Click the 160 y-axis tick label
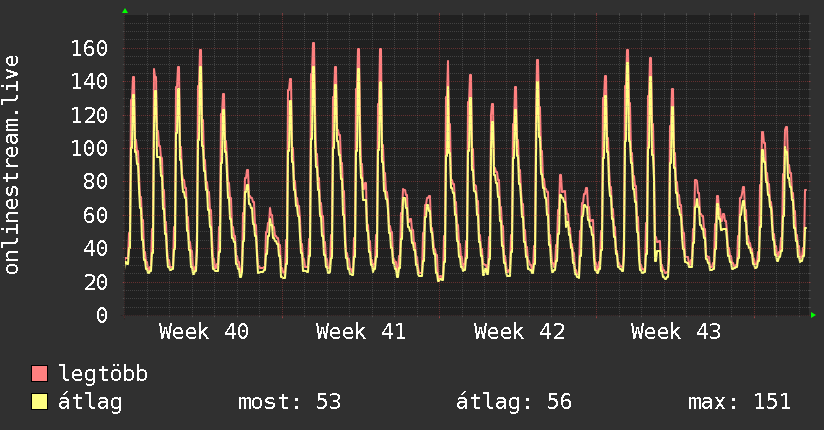 89,48
